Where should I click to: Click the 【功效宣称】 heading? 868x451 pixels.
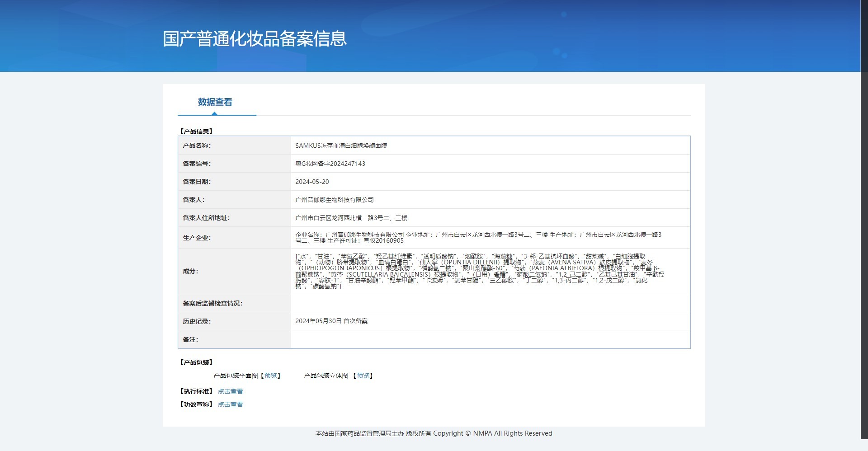click(x=196, y=404)
